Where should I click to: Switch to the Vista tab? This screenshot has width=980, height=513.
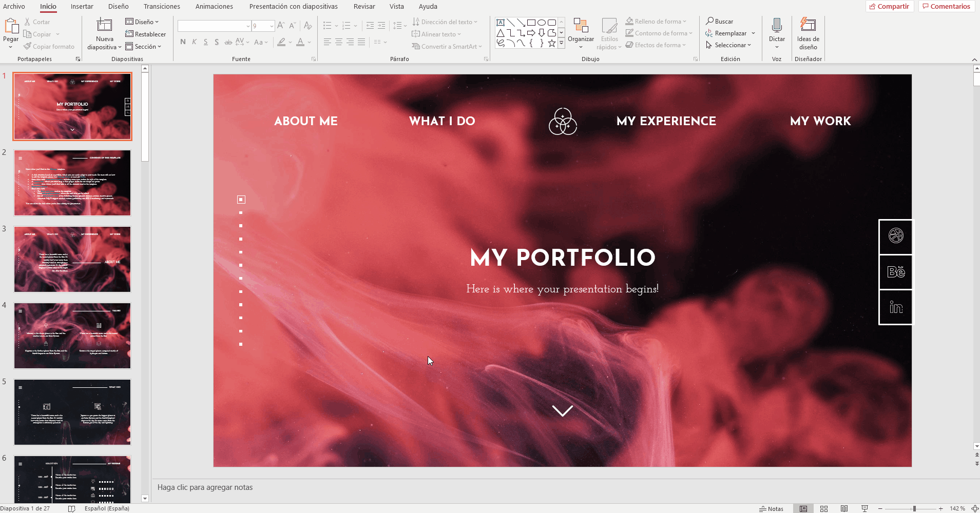[396, 6]
